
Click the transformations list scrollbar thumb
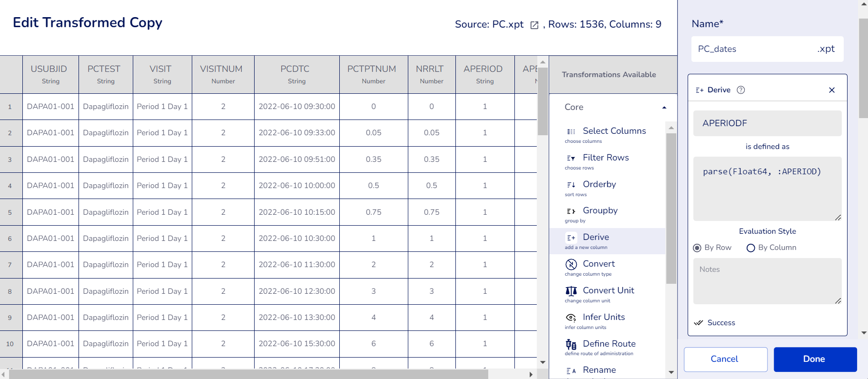[671, 209]
